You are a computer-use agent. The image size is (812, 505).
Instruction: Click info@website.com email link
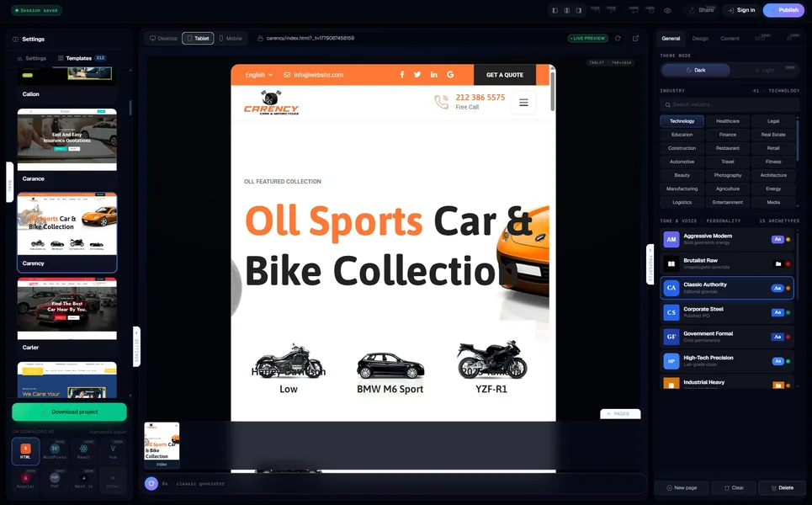click(314, 75)
